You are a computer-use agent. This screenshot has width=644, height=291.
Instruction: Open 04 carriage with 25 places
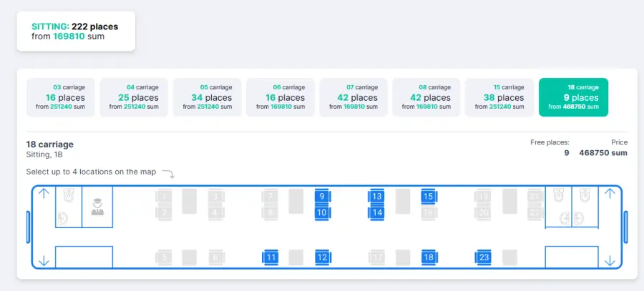[x=134, y=97]
